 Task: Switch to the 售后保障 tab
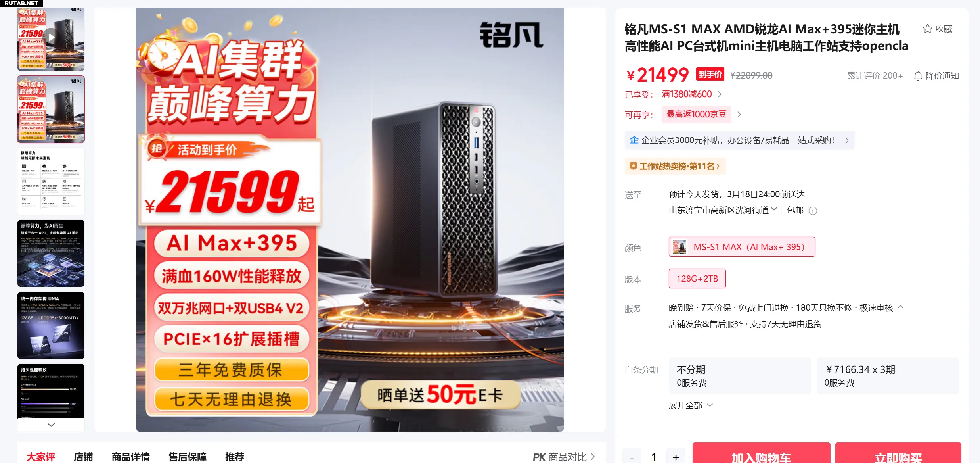187,457
